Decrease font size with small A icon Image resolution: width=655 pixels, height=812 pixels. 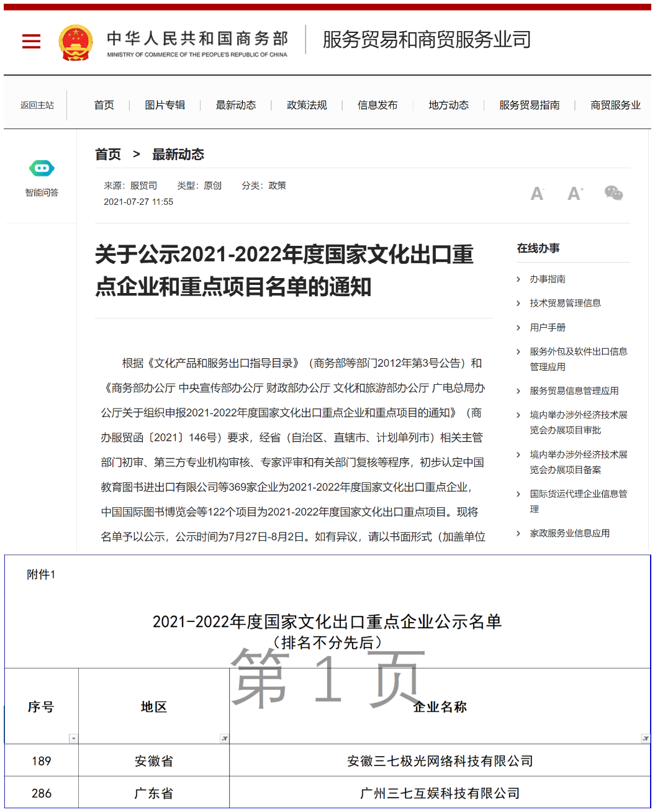tap(537, 194)
